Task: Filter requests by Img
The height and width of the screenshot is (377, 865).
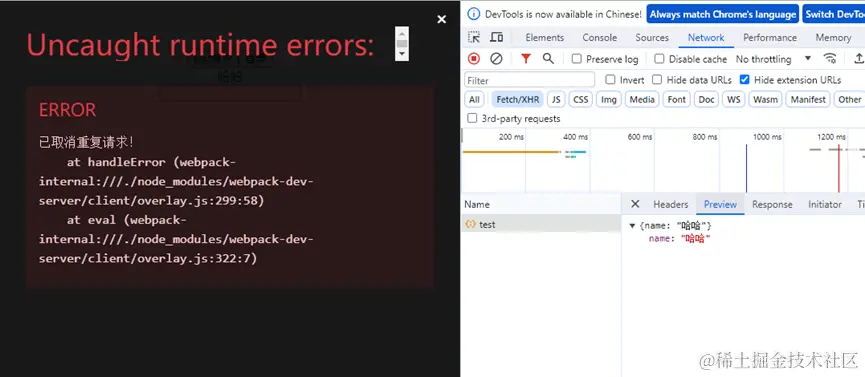Action: tap(609, 99)
